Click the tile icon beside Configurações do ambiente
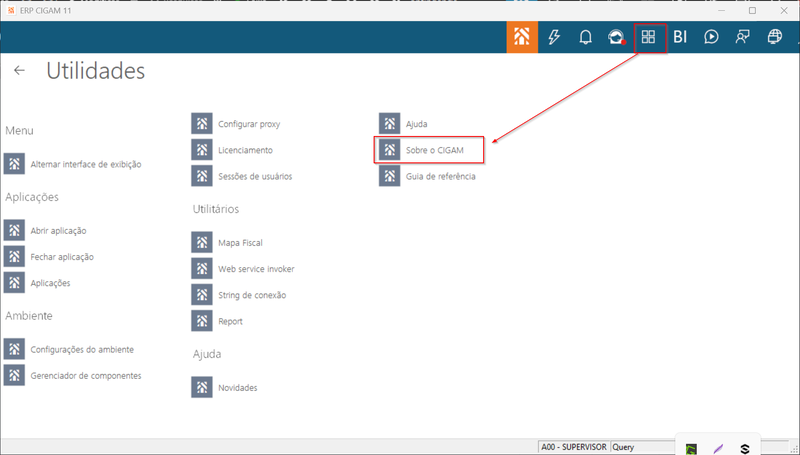 (14, 349)
